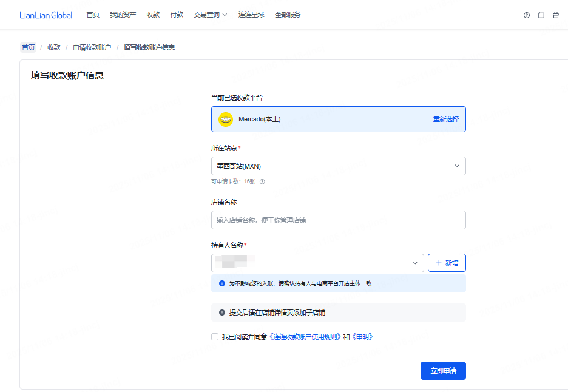
Task: Open the 连连收款账户使用规则 link
Action: click(x=305, y=337)
